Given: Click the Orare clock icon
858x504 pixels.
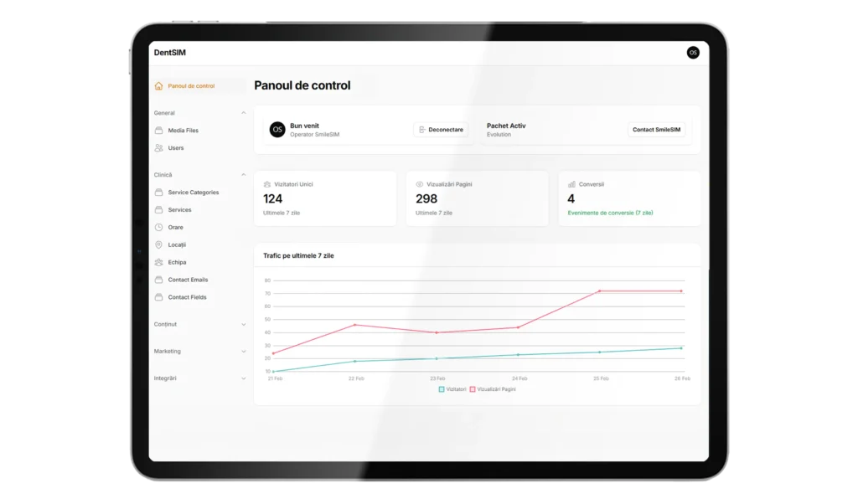Looking at the screenshot, I should 159,227.
